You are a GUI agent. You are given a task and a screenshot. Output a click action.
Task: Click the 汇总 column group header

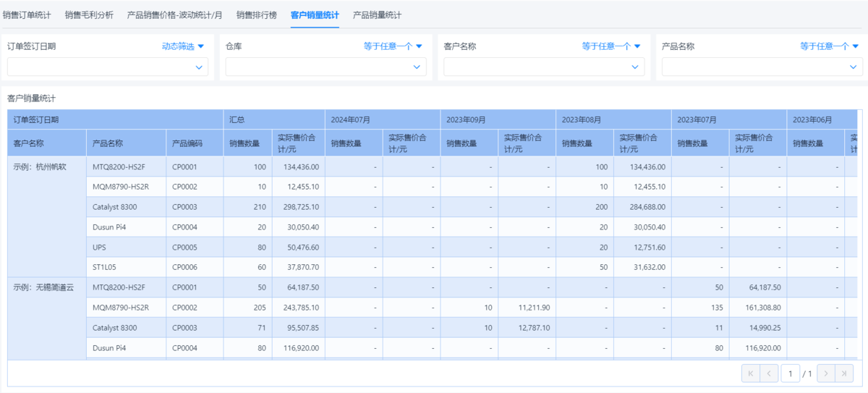click(x=274, y=119)
